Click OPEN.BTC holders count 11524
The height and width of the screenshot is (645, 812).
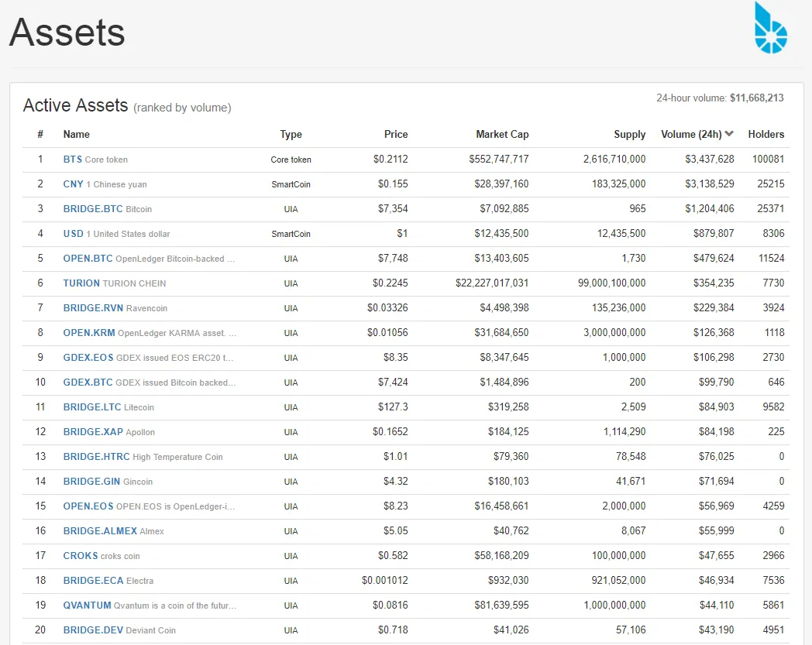771,259
